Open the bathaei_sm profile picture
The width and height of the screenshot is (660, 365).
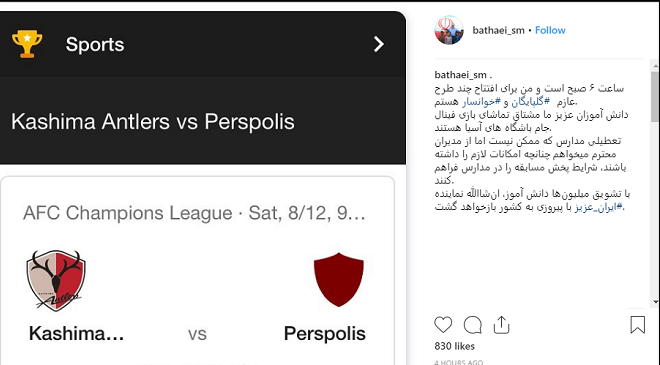point(449,30)
